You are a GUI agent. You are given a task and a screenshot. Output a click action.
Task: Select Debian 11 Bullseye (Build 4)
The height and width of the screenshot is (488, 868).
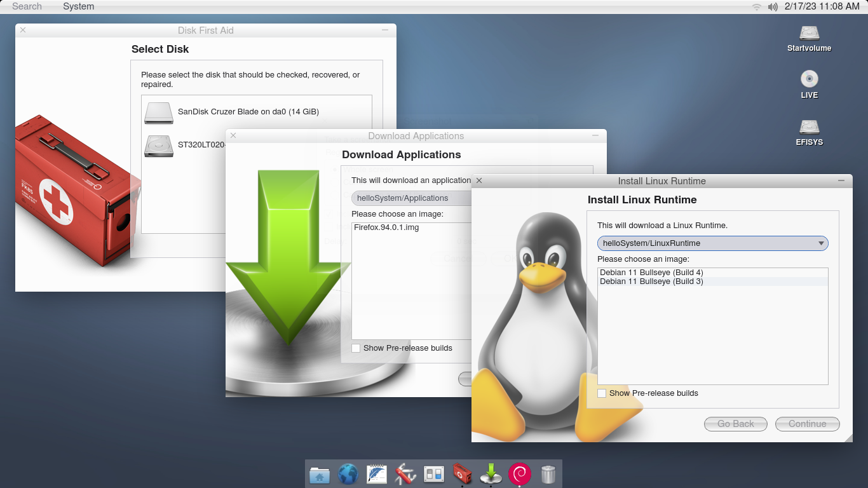pos(713,273)
